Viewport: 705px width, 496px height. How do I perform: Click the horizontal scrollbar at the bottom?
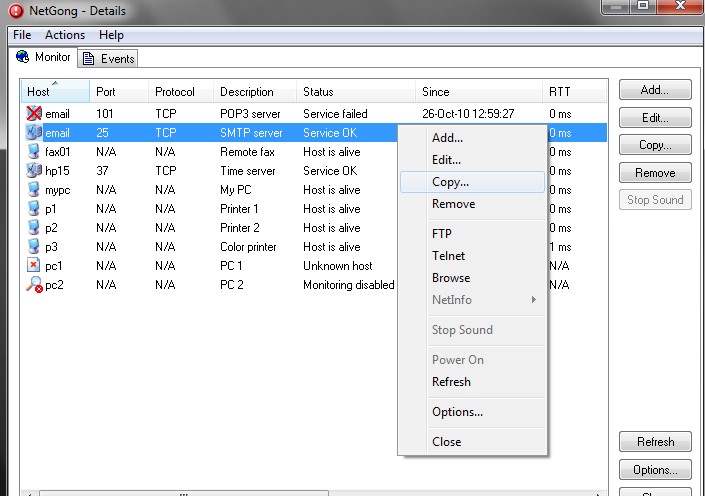tap(300, 492)
